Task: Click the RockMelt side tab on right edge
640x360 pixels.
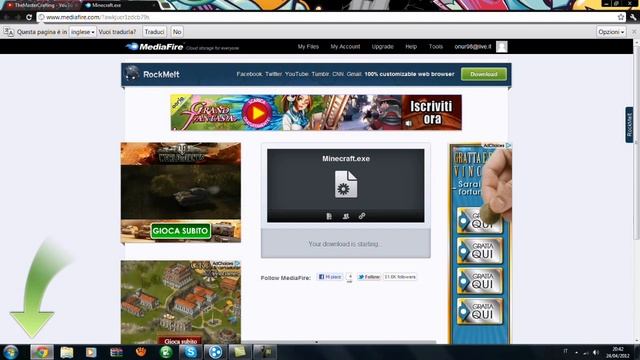Action: tap(629, 124)
